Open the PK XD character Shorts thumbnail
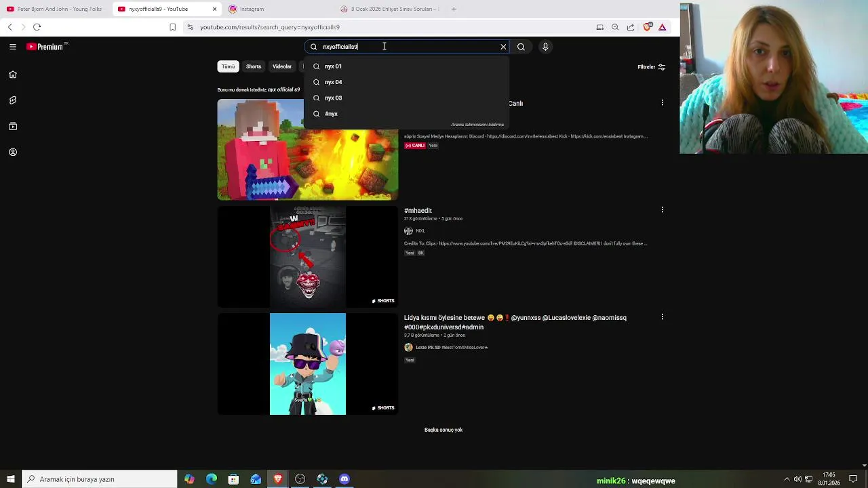This screenshot has width=868, height=488. coord(307,364)
